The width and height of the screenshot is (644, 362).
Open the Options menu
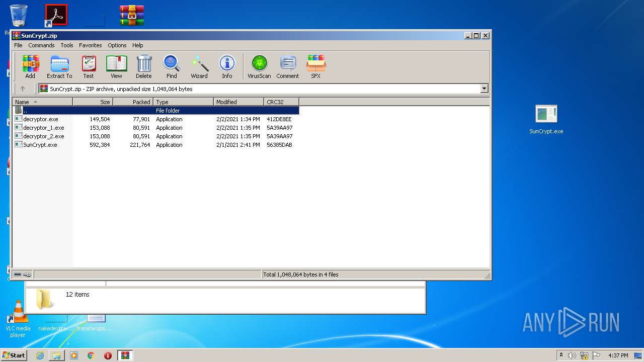[x=117, y=45]
